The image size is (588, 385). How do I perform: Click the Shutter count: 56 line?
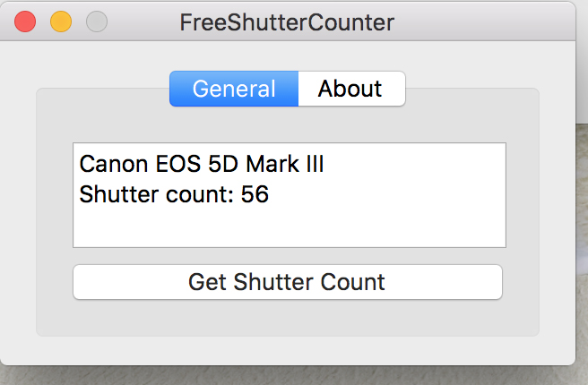(x=174, y=194)
